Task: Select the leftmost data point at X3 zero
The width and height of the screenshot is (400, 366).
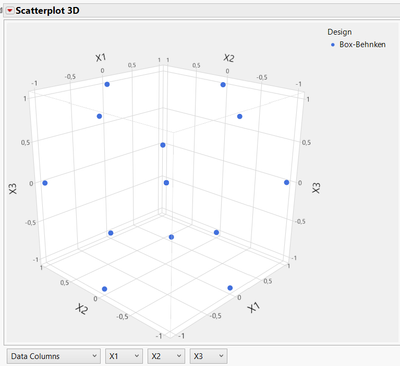Action: point(45,183)
